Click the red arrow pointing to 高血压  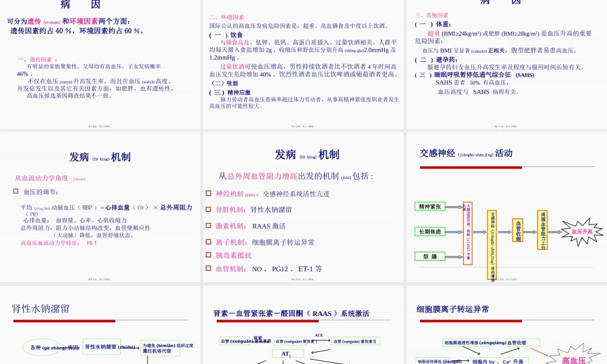[539, 352]
